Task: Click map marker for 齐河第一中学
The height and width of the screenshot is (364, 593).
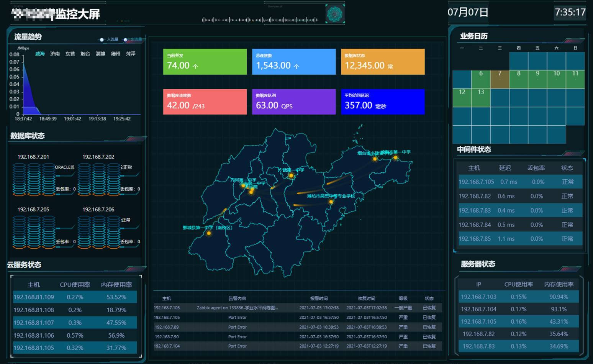Action: (x=243, y=185)
